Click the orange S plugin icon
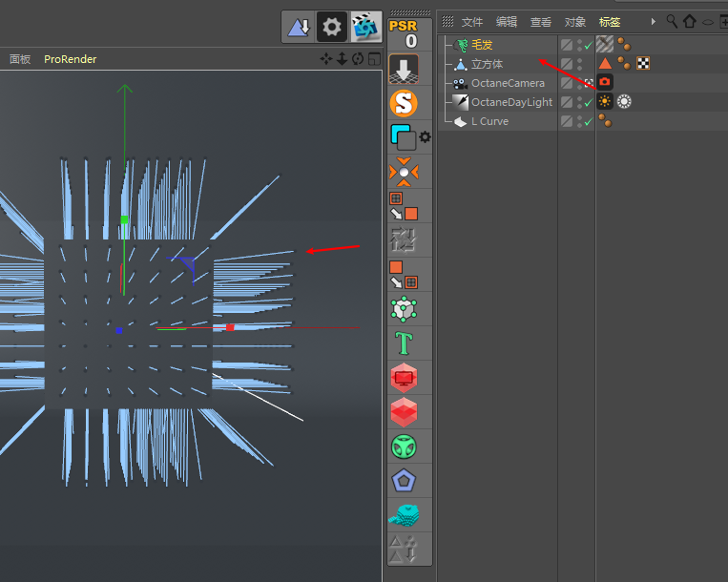This screenshot has width=728, height=582. tap(404, 103)
